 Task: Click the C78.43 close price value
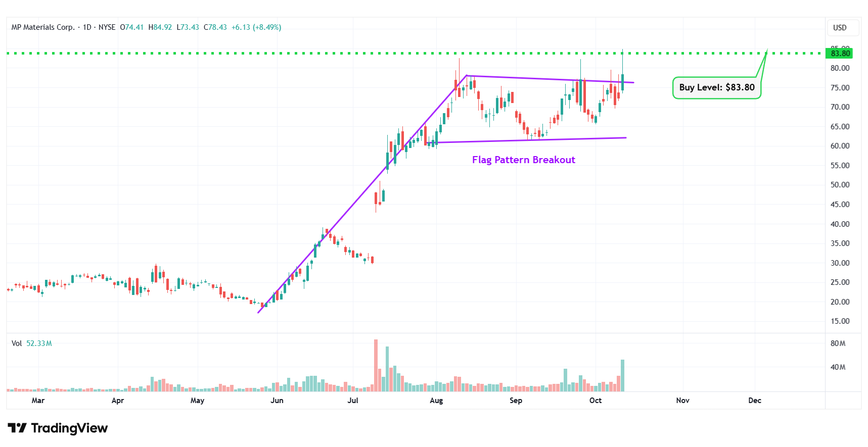click(x=215, y=27)
